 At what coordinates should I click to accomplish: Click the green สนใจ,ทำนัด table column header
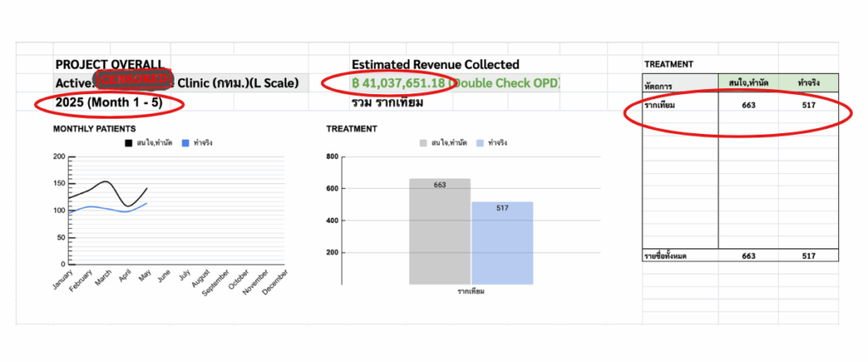[748, 82]
